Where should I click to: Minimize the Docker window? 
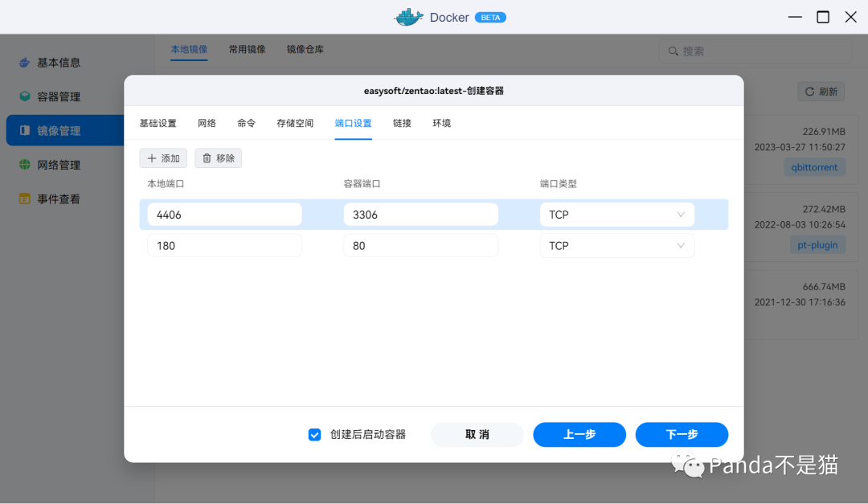[x=795, y=17]
